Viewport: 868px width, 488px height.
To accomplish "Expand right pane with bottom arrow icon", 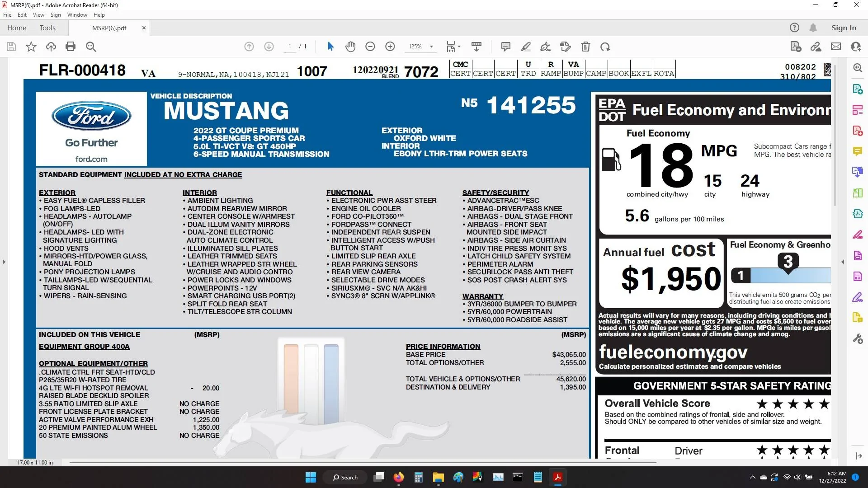I will [859, 456].
